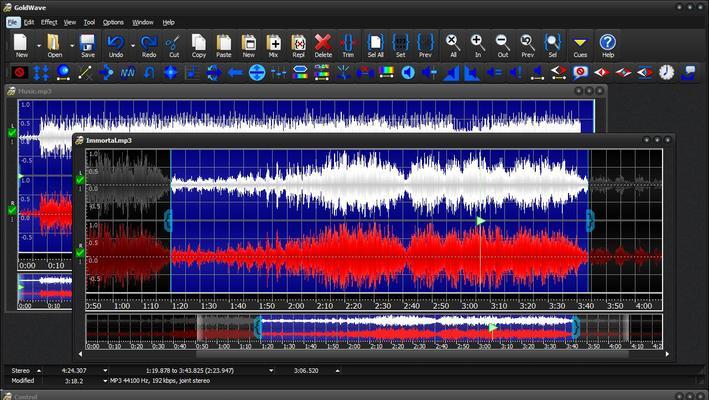Click the selection finish marker in the waveform
Viewport: 709px width, 400px height.
(x=591, y=221)
